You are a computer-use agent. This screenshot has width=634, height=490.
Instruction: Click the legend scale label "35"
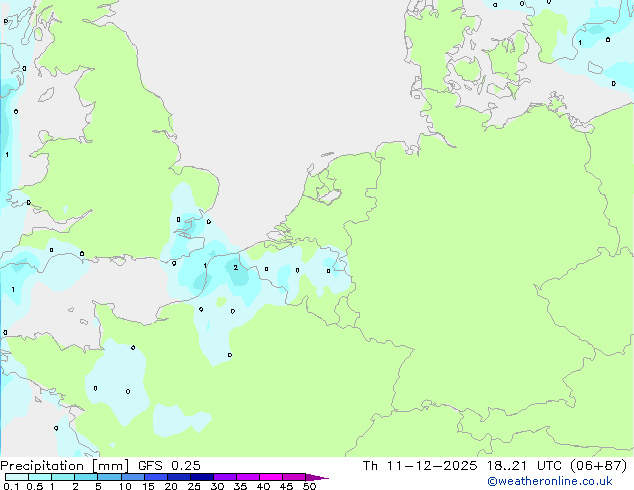pyautogui.click(x=240, y=486)
